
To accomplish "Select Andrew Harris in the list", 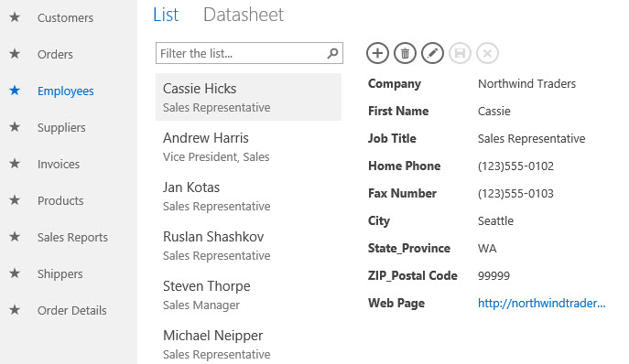I will pos(248,146).
